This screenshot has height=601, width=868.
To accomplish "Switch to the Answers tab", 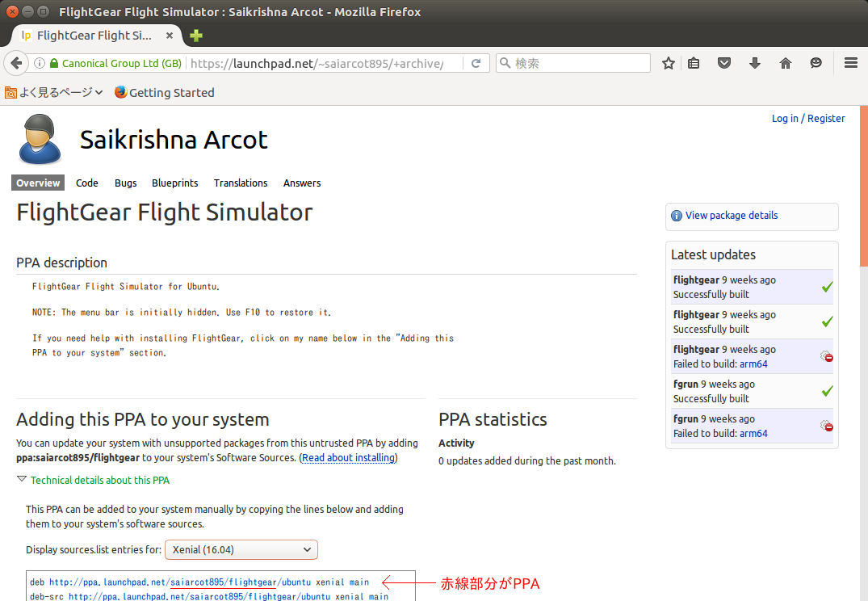I will (x=302, y=183).
